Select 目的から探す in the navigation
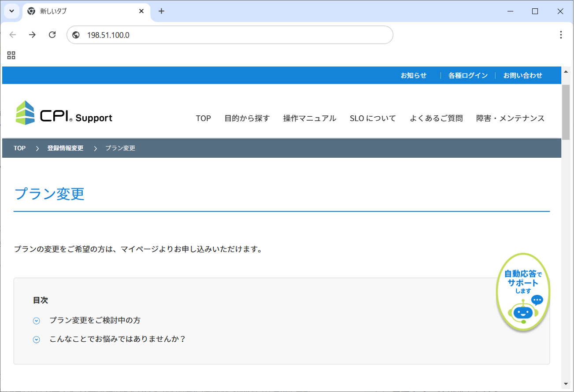 point(247,118)
